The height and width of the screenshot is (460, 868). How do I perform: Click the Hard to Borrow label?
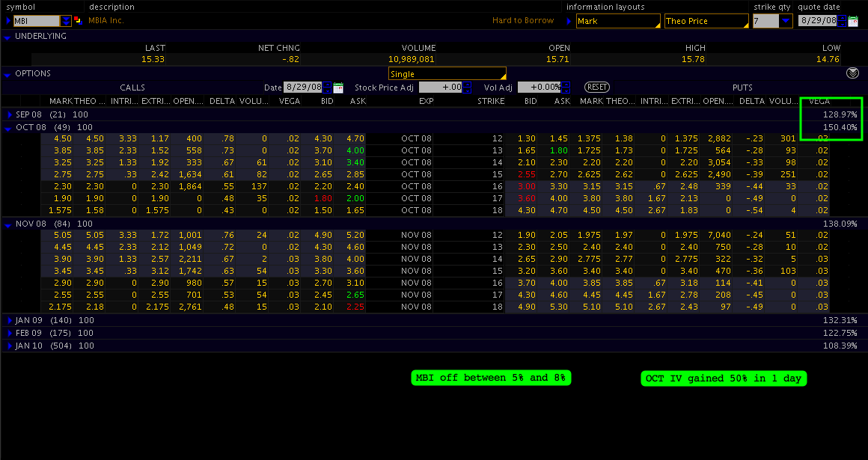(523, 21)
